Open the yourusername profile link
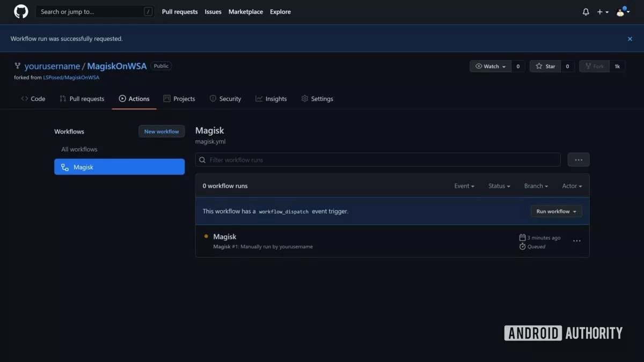644x362 pixels. tap(52, 67)
